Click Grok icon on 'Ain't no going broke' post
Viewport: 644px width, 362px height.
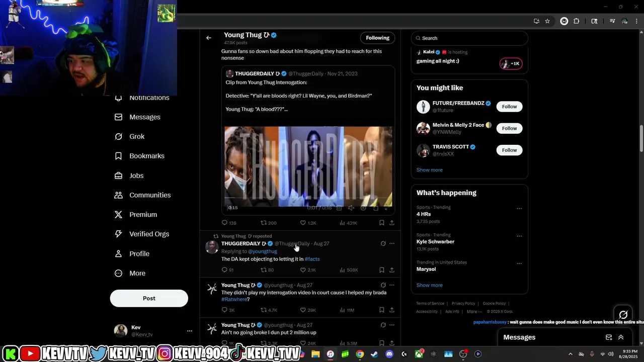tap(383, 325)
